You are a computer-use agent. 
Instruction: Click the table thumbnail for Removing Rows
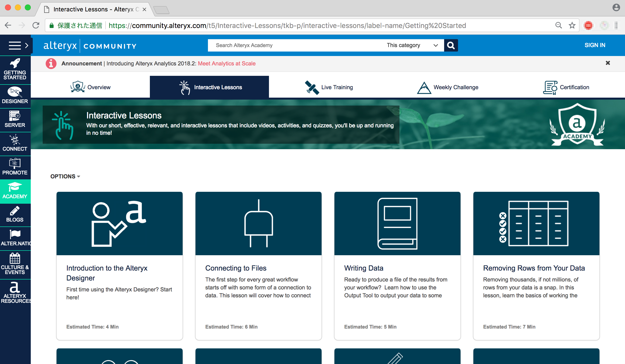coord(536,224)
